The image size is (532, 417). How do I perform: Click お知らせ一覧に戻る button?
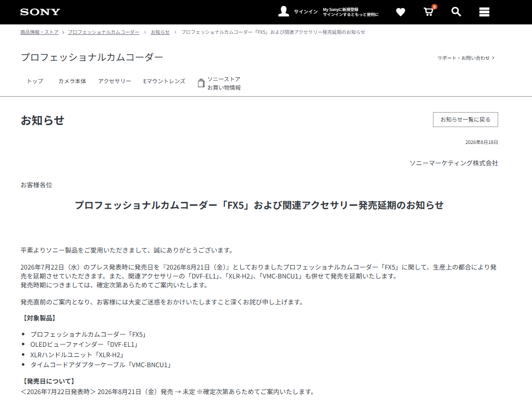click(465, 120)
